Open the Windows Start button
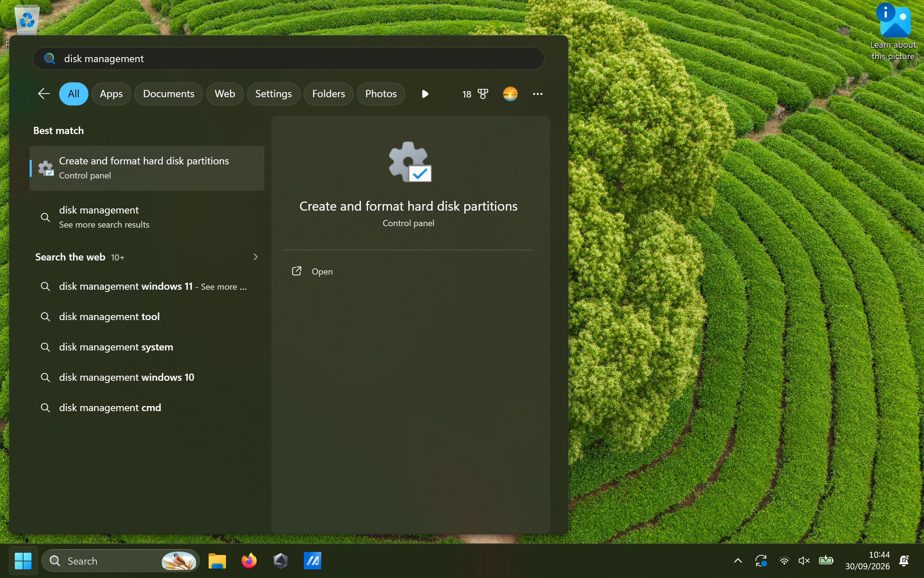924x578 pixels. 23,561
